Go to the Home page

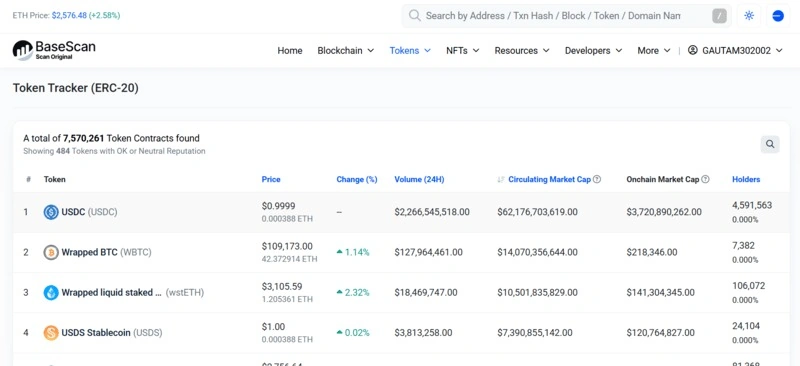click(290, 51)
